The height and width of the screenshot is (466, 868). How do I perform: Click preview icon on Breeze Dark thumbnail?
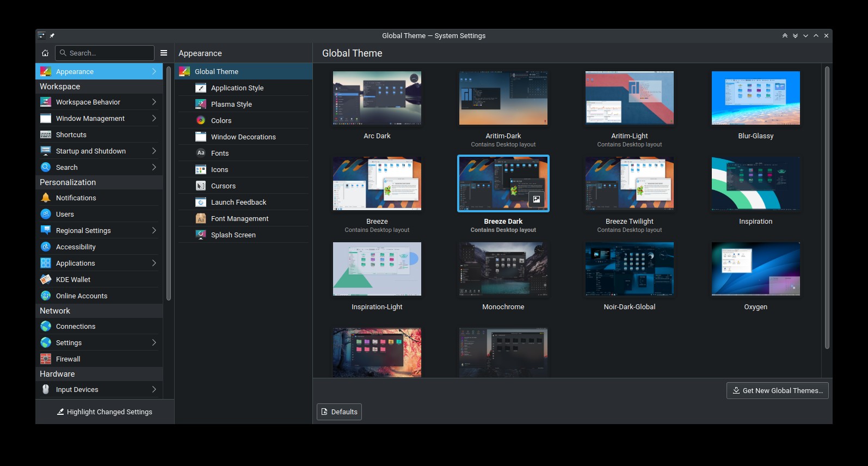[x=537, y=199]
